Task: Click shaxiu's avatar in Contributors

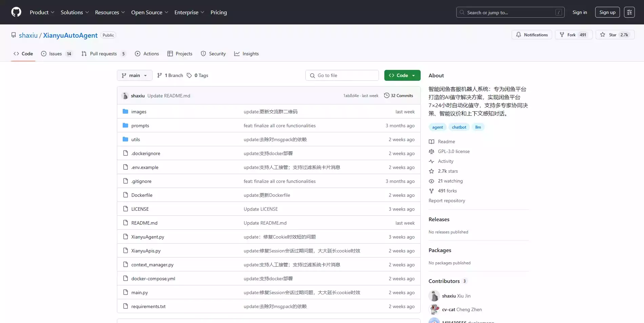Action: coord(434,296)
